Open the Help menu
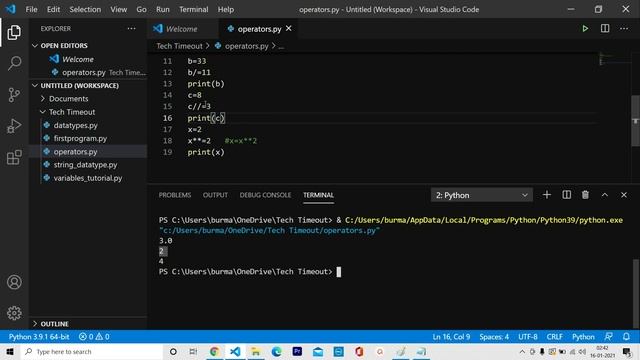Screen dimensions: 640x360 pyautogui.click(x=226, y=9)
